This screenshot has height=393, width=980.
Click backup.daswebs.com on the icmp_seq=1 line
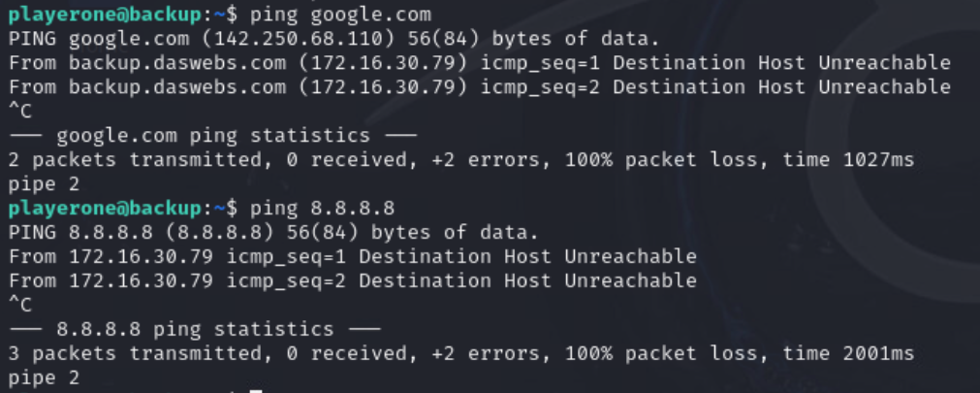(x=177, y=63)
